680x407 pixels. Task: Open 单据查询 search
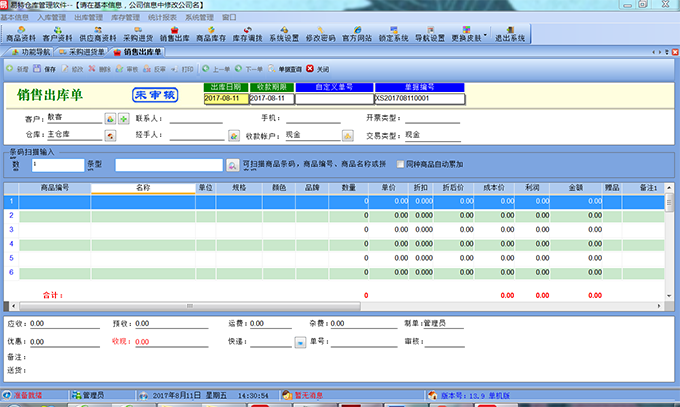[285, 69]
